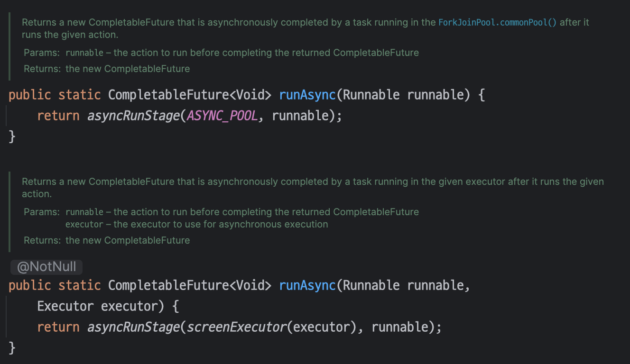Click Runnable type in second method signature

click(x=371, y=285)
